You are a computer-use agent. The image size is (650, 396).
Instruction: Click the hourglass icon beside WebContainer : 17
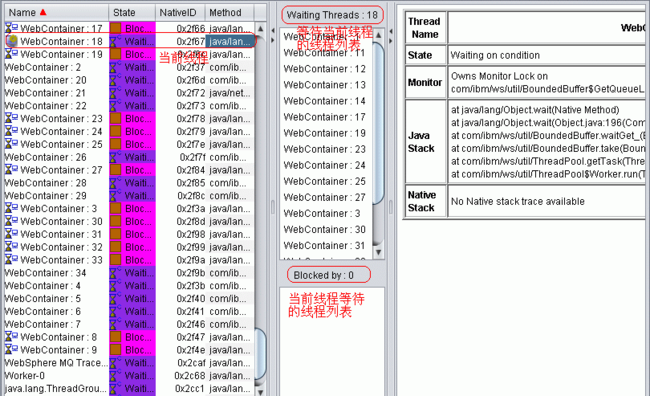(x=11, y=28)
